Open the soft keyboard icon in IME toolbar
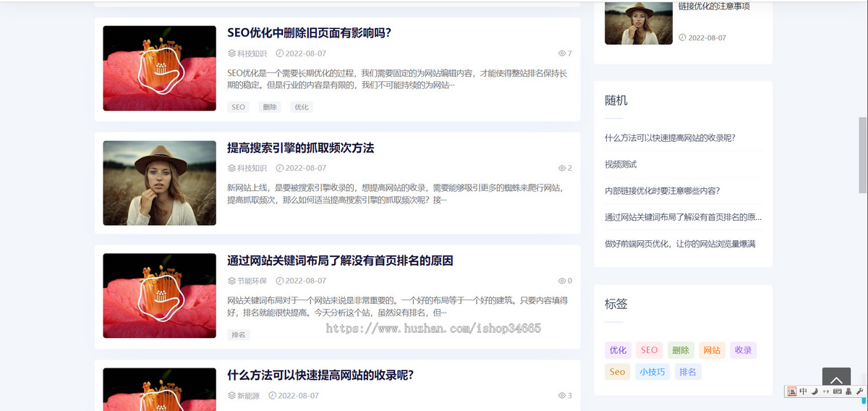Image resolution: width=868 pixels, height=411 pixels. coord(837,391)
